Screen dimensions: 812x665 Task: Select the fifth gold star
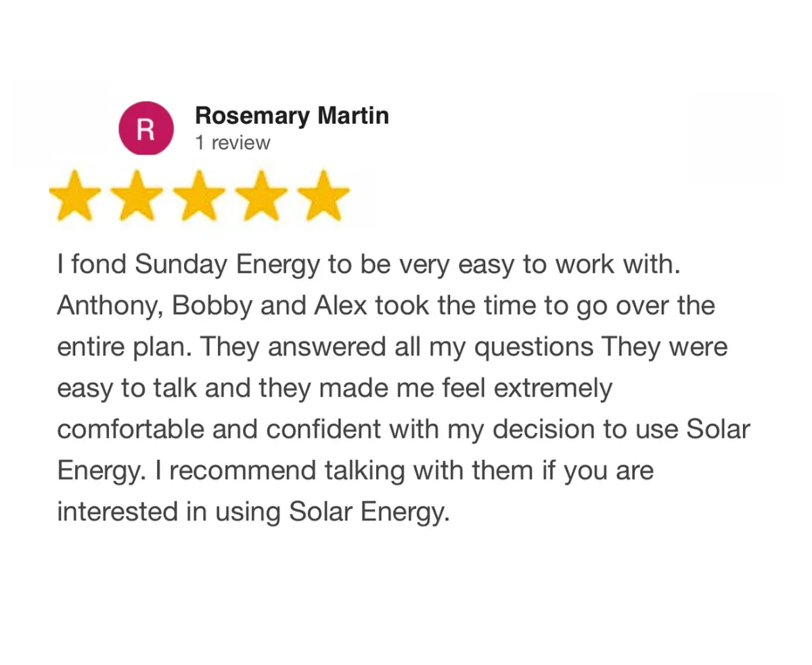click(324, 195)
